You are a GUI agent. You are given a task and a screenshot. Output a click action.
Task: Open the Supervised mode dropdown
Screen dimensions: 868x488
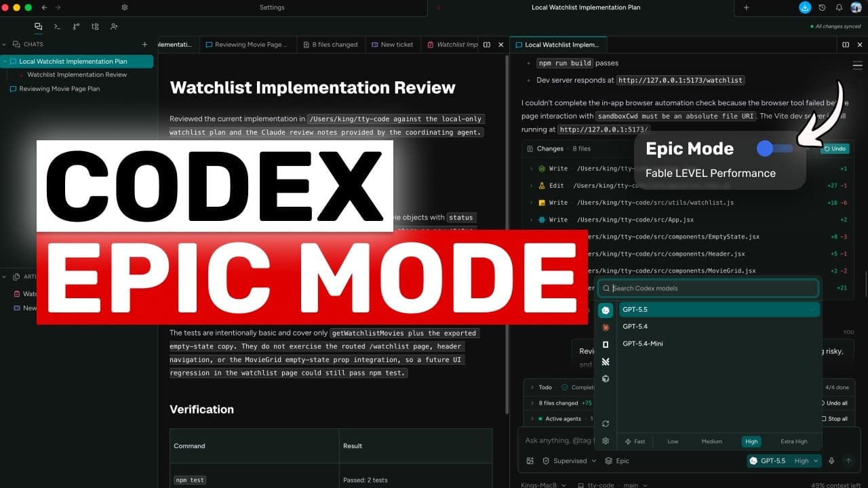pyautogui.click(x=570, y=461)
